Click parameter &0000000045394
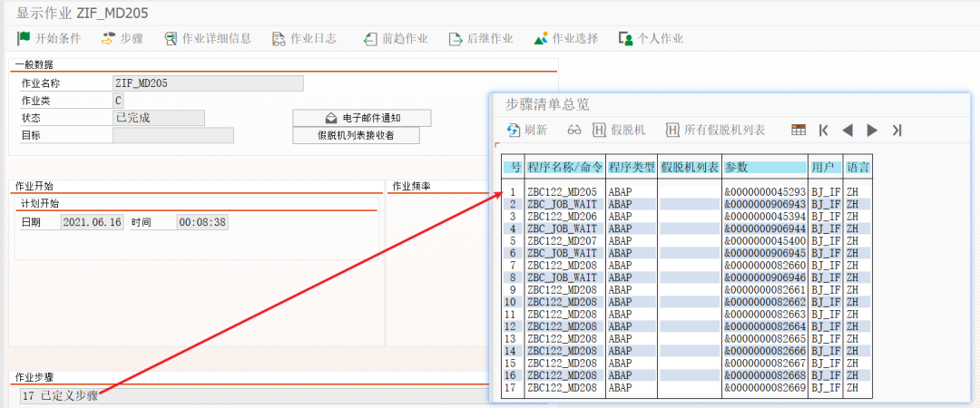The height and width of the screenshot is (408, 980). (x=765, y=216)
